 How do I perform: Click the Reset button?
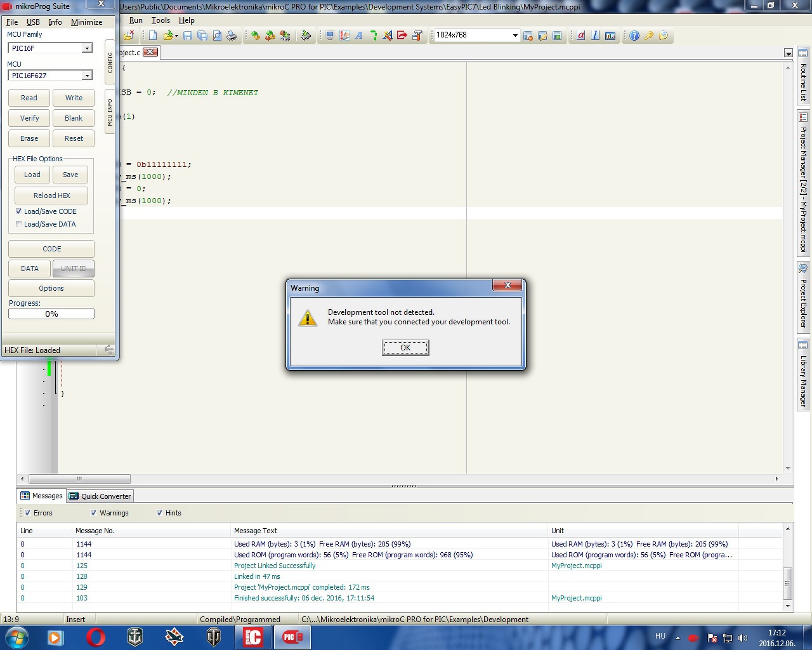(74, 138)
